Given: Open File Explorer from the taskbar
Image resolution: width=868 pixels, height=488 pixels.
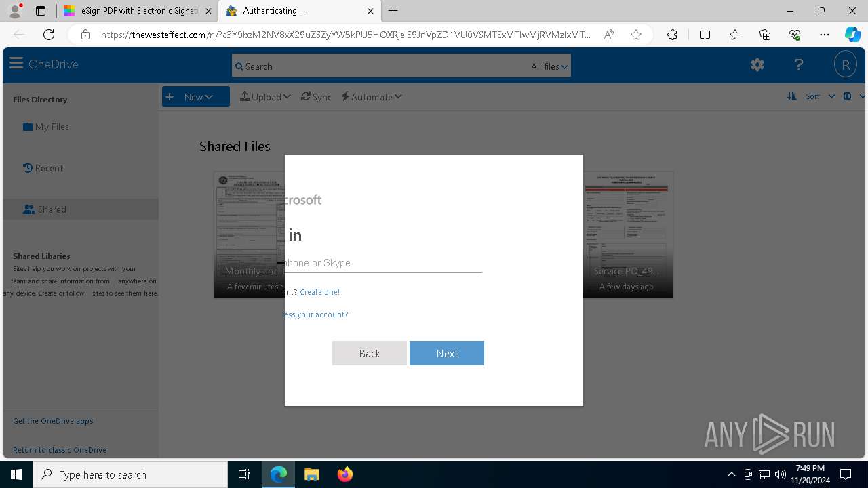Looking at the screenshot, I should [x=312, y=474].
